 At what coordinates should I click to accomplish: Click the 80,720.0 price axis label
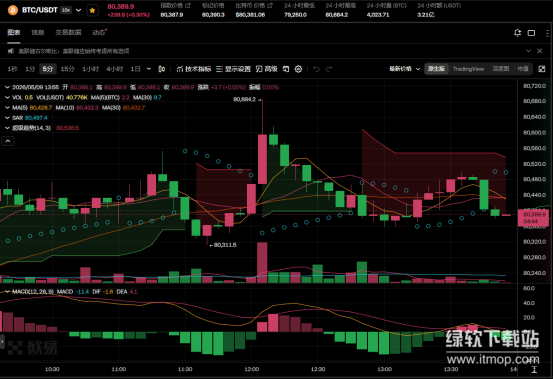point(534,86)
